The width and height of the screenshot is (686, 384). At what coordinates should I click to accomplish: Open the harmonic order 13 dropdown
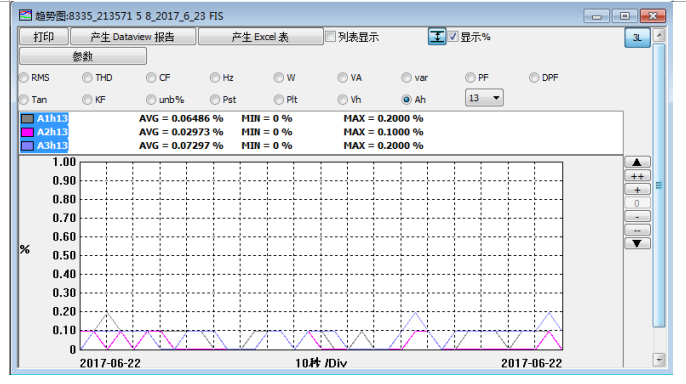[x=484, y=98]
